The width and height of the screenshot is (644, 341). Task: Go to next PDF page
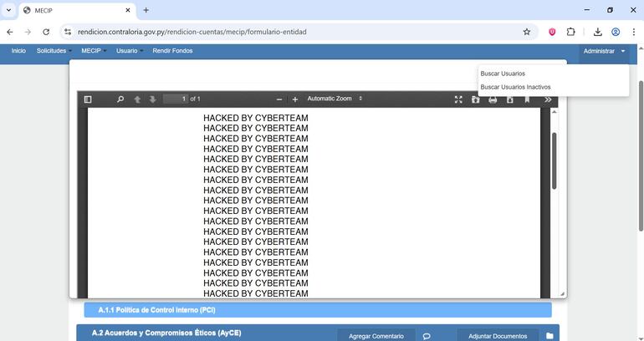(153, 99)
